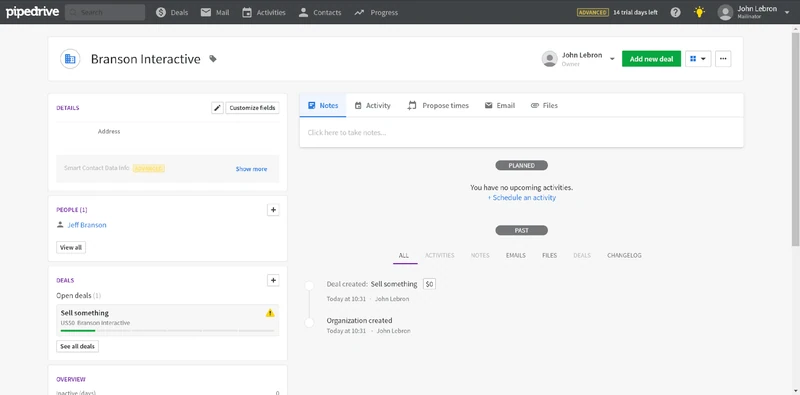This screenshot has width=800, height=395.
Task: Click the PLANNED section pill
Action: pos(521,165)
